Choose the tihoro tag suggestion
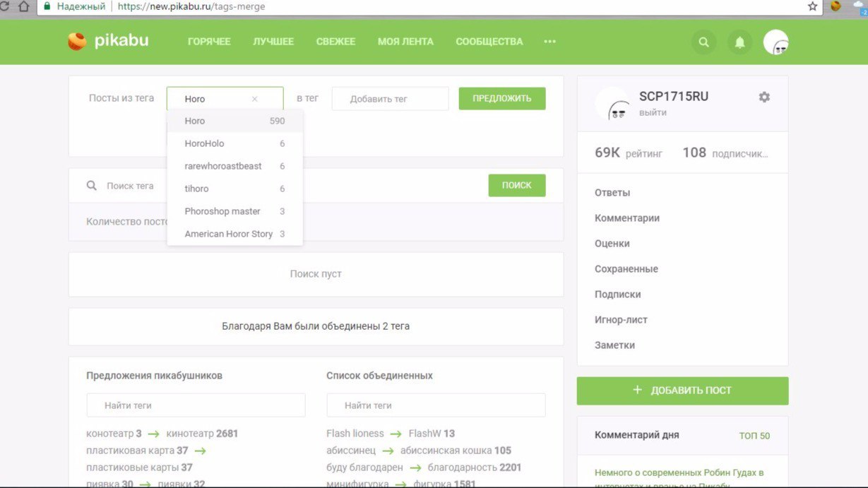Viewport: 868px width, 488px height. [x=196, y=189]
